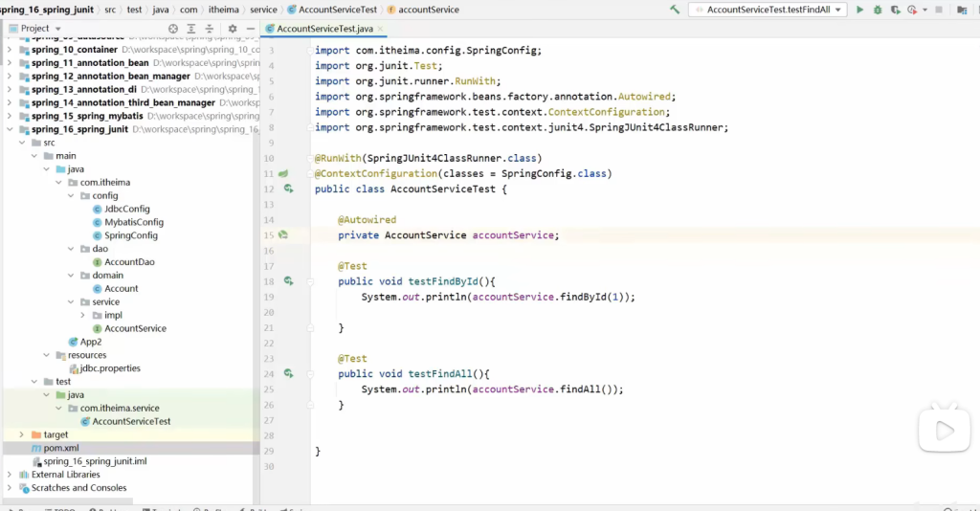Click Run with Coverage icon
Image resolution: width=980 pixels, height=511 pixels.
(895, 10)
